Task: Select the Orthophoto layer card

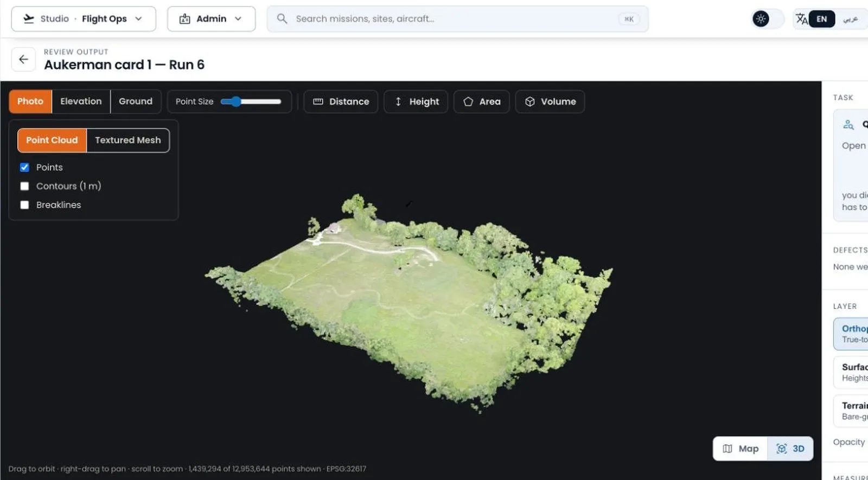Action: coord(851,334)
